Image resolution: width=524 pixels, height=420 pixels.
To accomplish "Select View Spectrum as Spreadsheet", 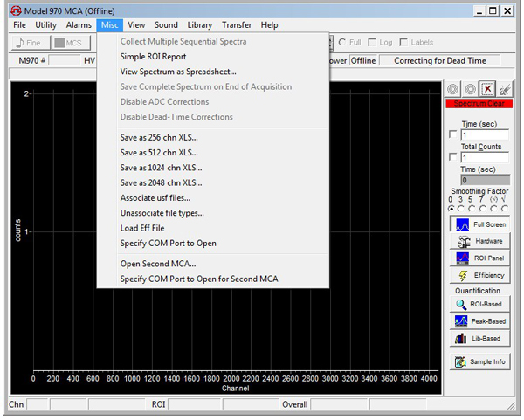I will tap(178, 72).
